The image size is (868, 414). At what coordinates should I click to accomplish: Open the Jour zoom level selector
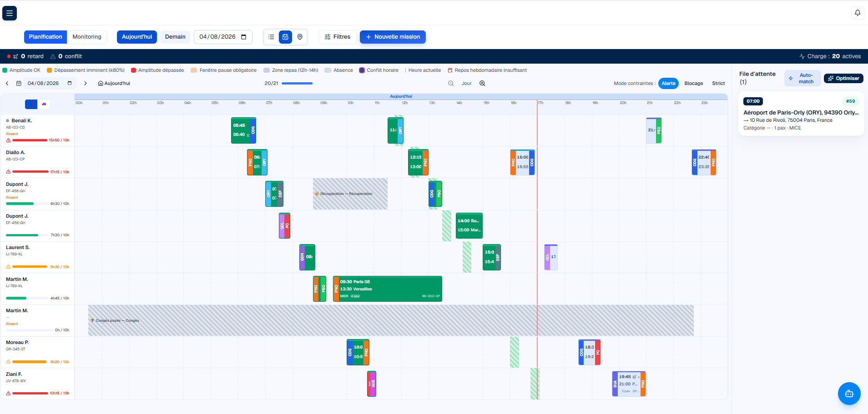point(466,83)
